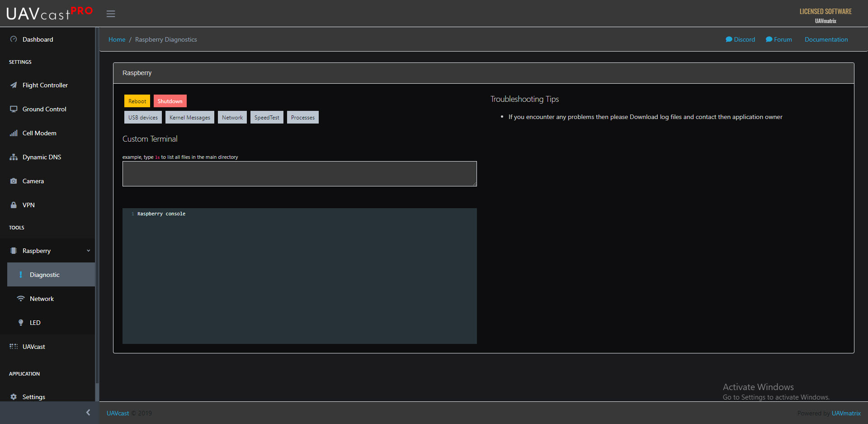
Task: Click the UAVcast PRO logo
Action: pos(49,13)
